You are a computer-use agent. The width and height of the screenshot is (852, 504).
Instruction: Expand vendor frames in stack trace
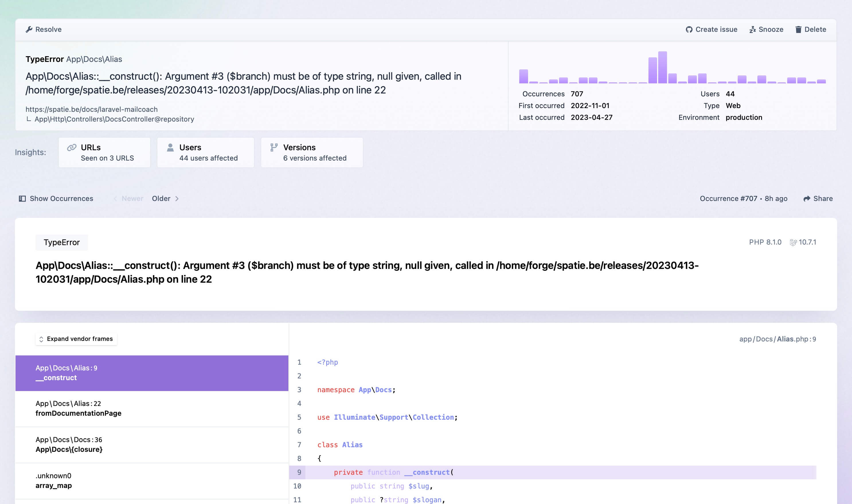(x=76, y=339)
